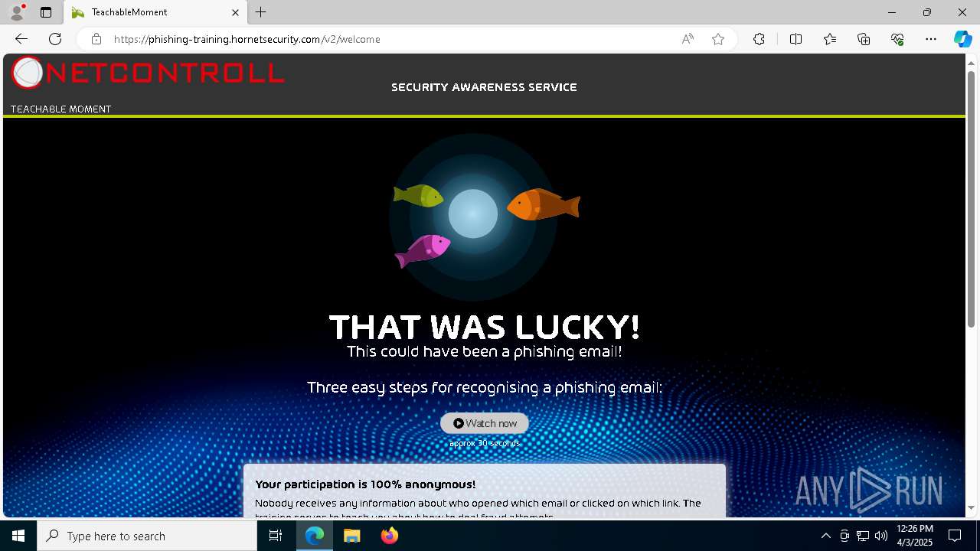Open Browser essentials icon

(x=897, y=39)
